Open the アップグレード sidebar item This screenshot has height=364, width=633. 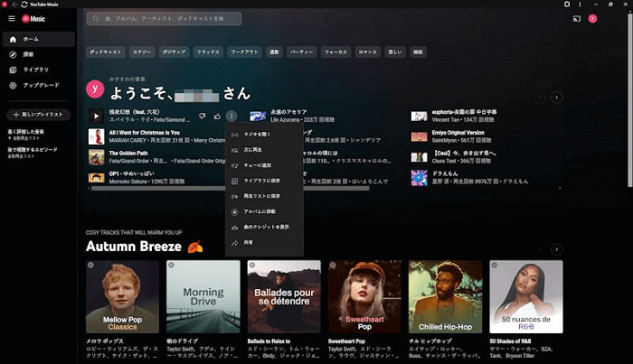coord(38,86)
